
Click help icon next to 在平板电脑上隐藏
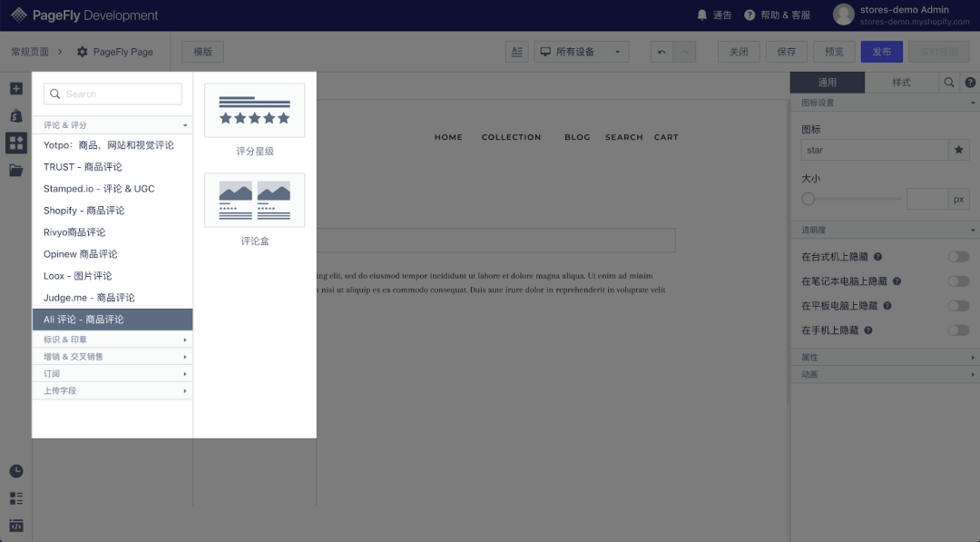887,306
